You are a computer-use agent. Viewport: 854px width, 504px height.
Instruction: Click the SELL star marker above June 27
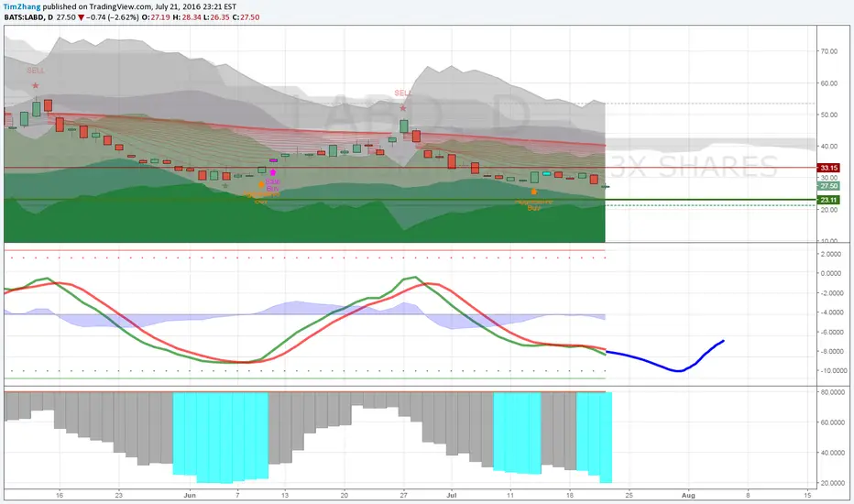(x=403, y=108)
